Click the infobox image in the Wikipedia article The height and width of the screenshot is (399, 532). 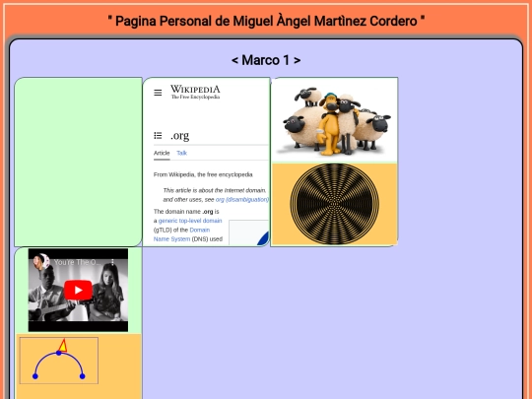248,233
